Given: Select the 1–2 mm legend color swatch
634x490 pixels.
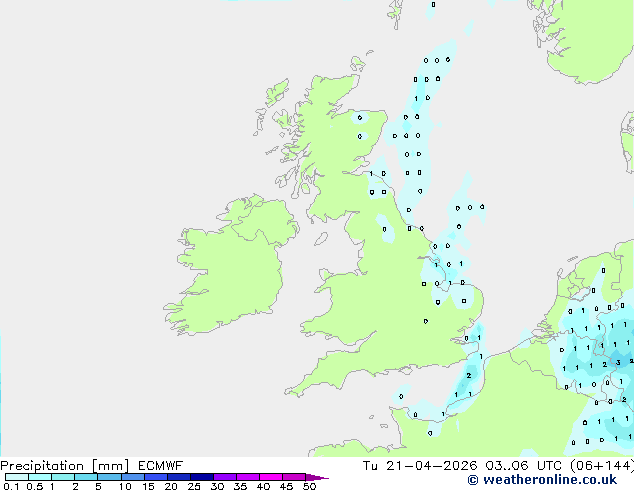Looking at the screenshot, I should tap(63, 477).
